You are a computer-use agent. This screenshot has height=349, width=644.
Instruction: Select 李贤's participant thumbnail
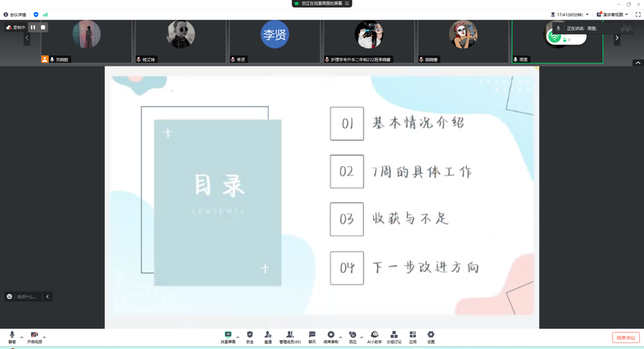(x=274, y=41)
